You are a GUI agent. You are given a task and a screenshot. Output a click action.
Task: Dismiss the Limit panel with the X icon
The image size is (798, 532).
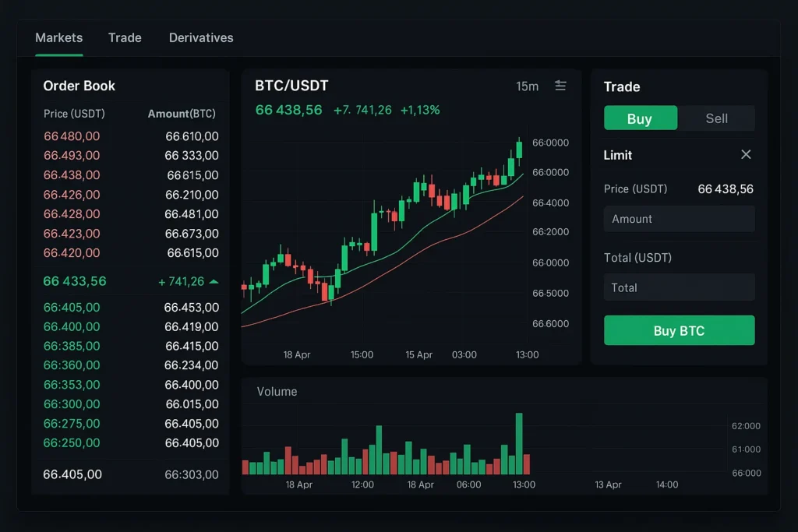pos(746,154)
